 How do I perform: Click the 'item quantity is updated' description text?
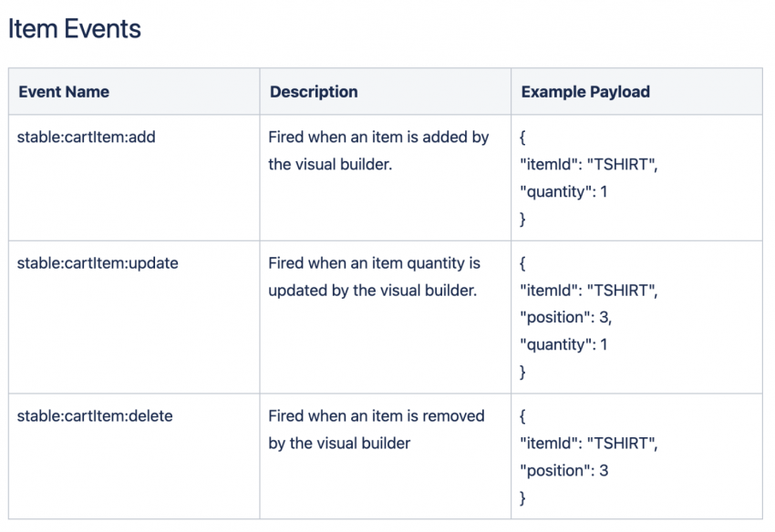coord(374,277)
